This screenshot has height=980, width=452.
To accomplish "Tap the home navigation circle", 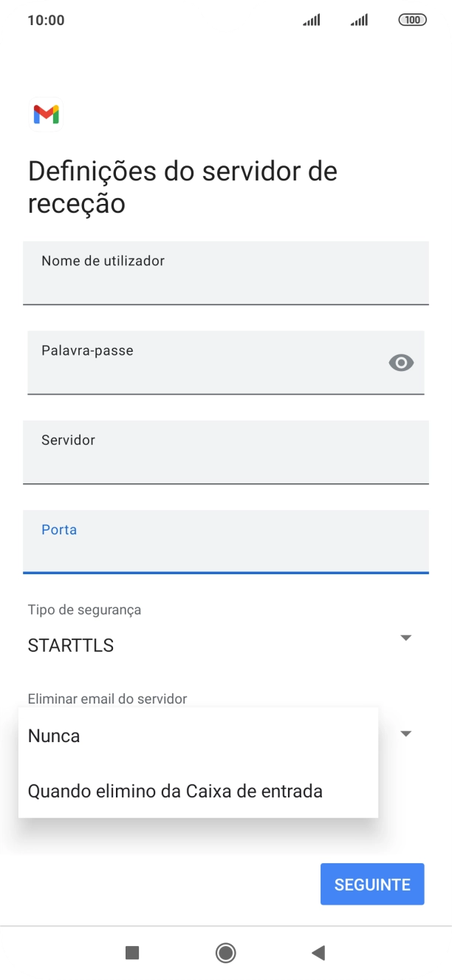I will pyautogui.click(x=225, y=953).
